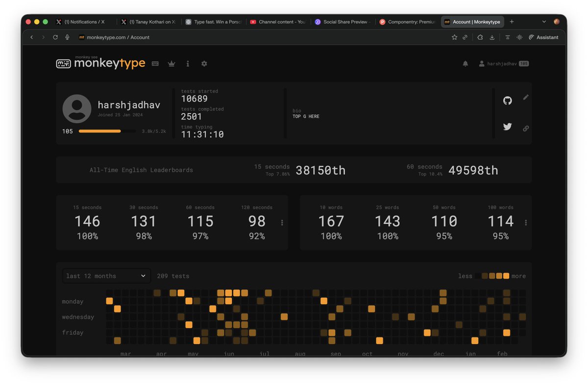Viewport: 588px width, 385px height.
Task: Click the harshjadhav profile name heading
Action: pyautogui.click(x=129, y=105)
